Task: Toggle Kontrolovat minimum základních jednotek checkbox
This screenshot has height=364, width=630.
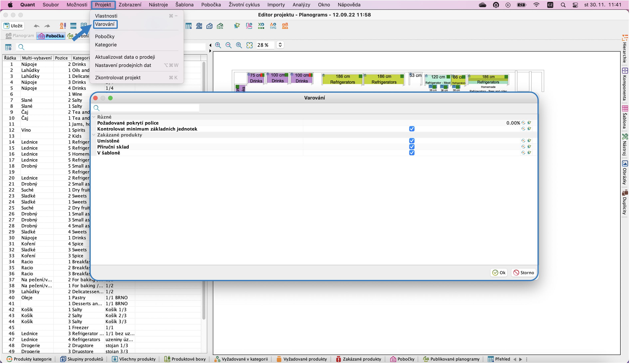Action: 412,129
